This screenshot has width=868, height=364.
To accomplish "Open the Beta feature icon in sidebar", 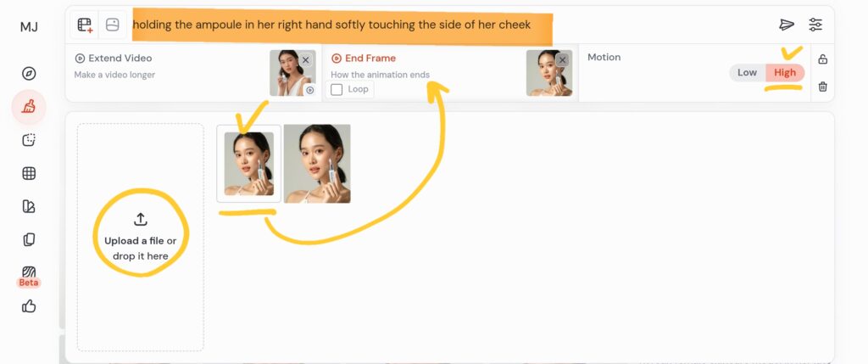I will [29, 272].
